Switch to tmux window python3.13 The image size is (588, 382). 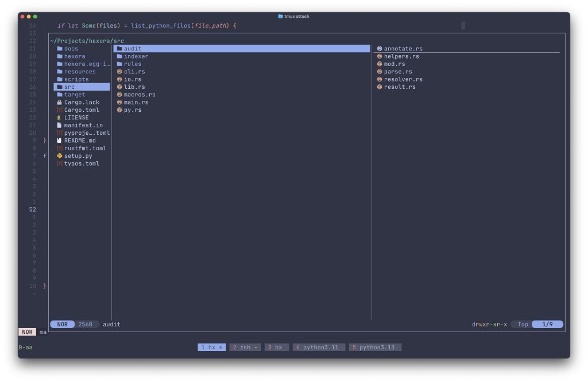pyautogui.click(x=375, y=348)
